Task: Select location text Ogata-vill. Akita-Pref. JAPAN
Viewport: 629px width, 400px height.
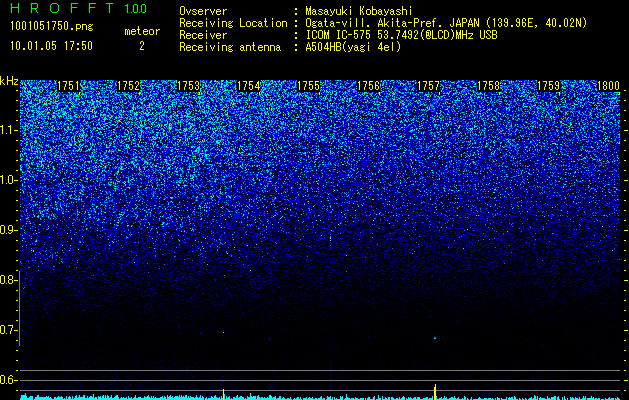Action: click(392, 23)
